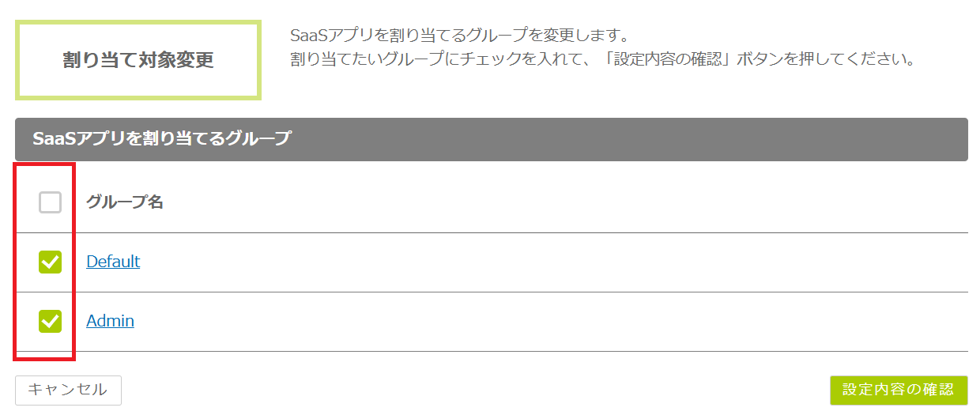The width and height of the screenshot is (980, 415).
Task: Click blank space in the Default row
Action: tap(553, 262)
